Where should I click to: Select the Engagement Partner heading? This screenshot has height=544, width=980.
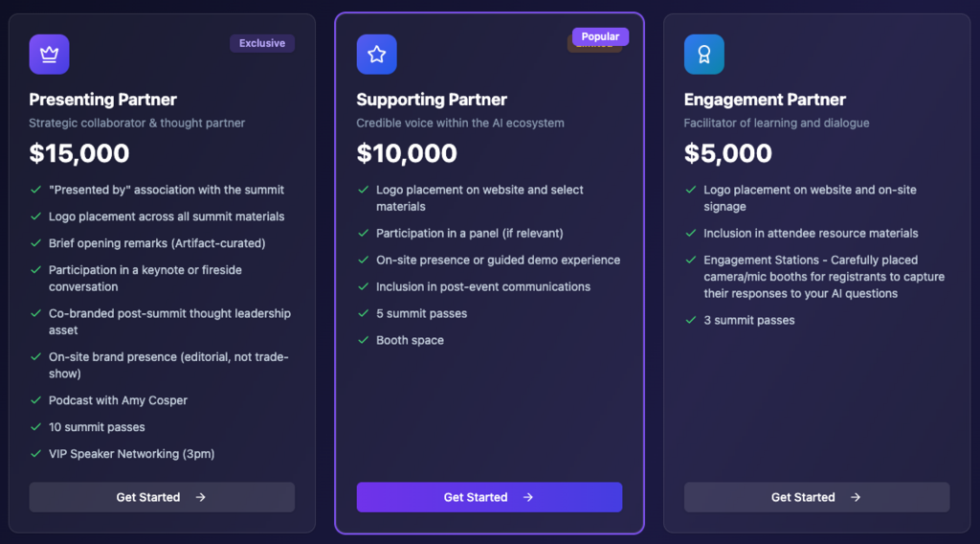point(765,100)
